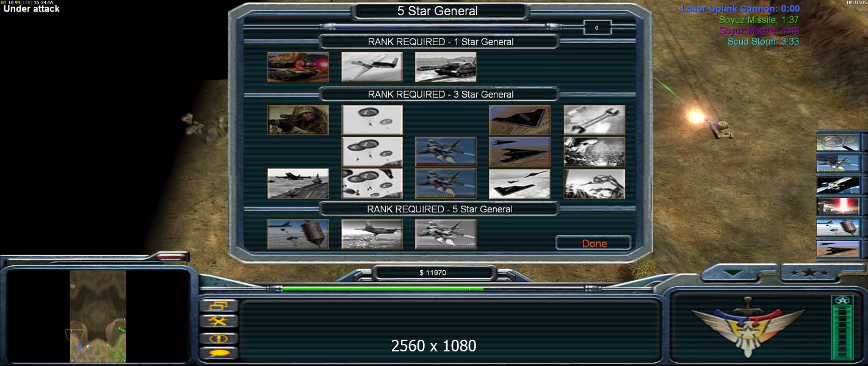Click the exclamation mark beacon button
868x366 pixels.
(219, 338)
